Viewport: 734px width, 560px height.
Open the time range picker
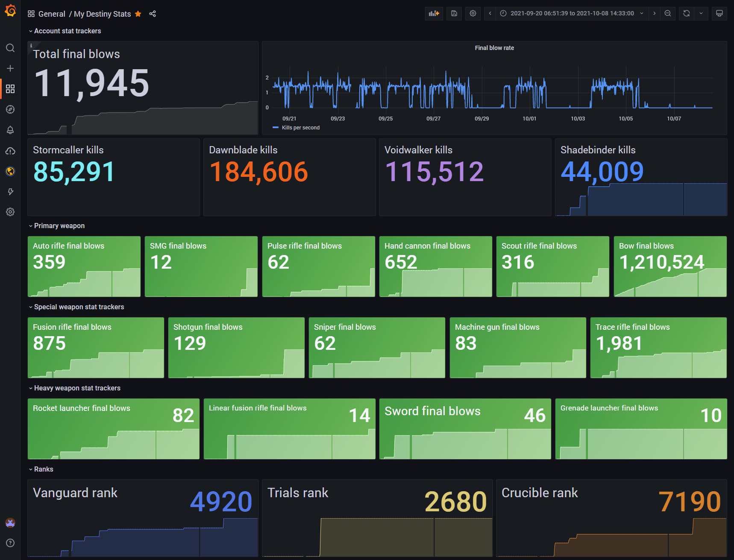pos(572,13)
